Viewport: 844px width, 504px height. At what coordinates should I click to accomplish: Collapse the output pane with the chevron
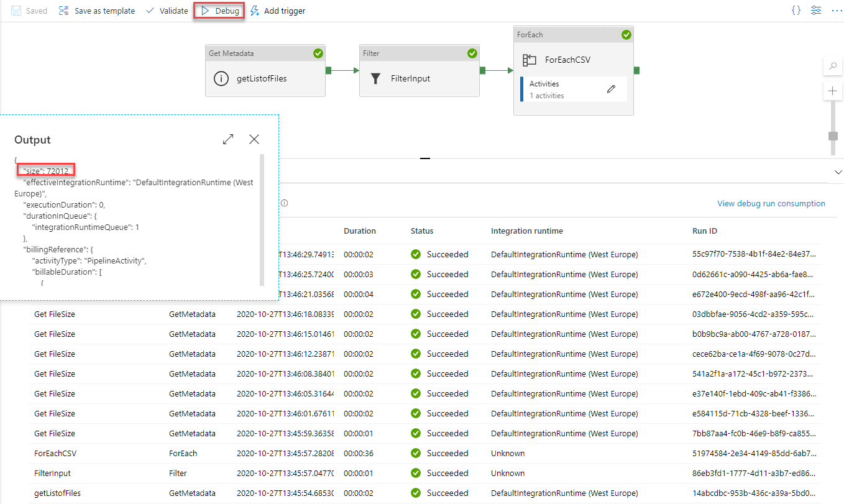point(838,172)
